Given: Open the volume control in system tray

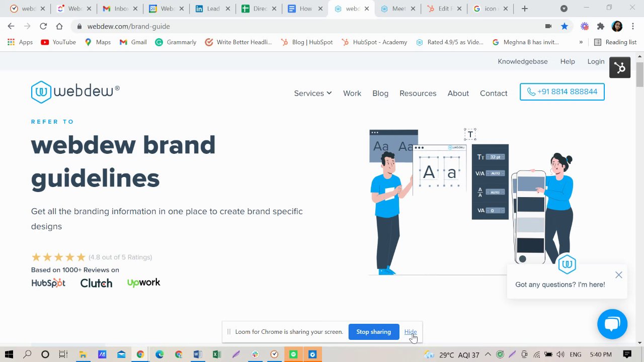Looking at the screenshot, I should 560,354.
